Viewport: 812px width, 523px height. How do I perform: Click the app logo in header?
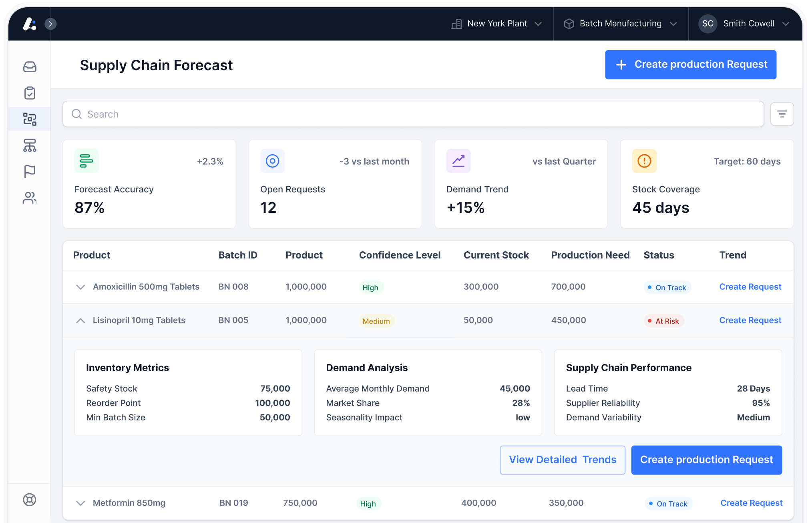coord(30,24)
